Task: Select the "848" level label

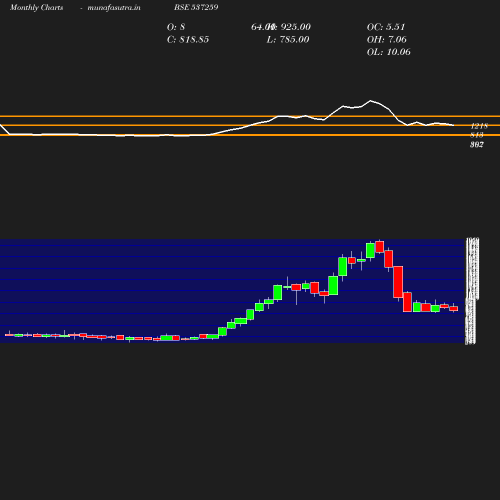Action: coord(477,135)
